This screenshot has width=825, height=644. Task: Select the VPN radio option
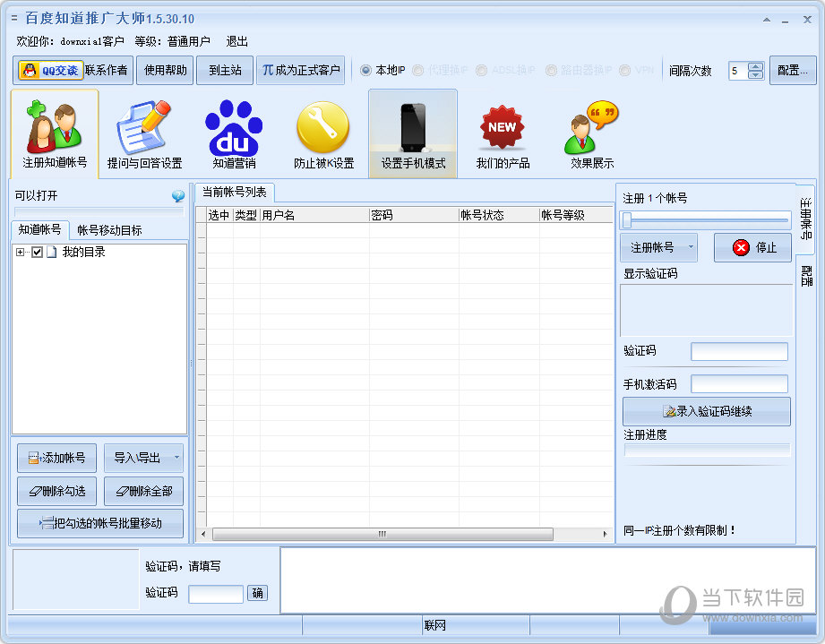pyautogui.click(x=636, y=70)
